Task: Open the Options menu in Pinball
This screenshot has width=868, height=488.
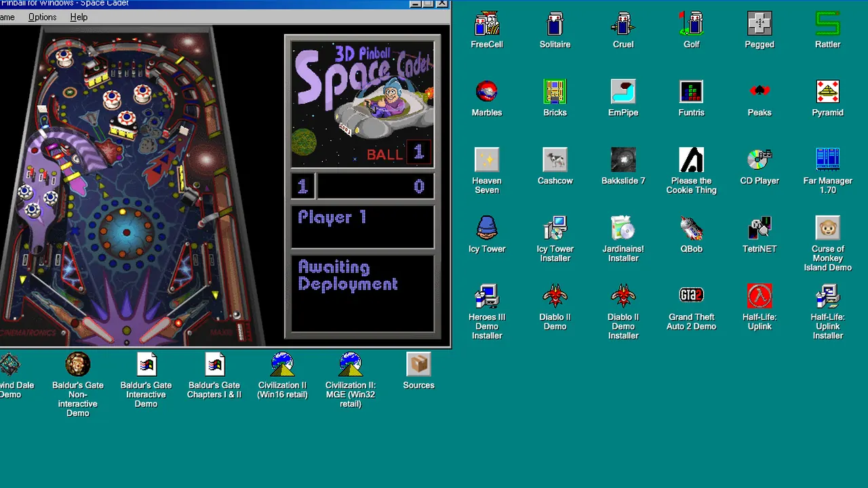Action: click(x=42, y=17)
